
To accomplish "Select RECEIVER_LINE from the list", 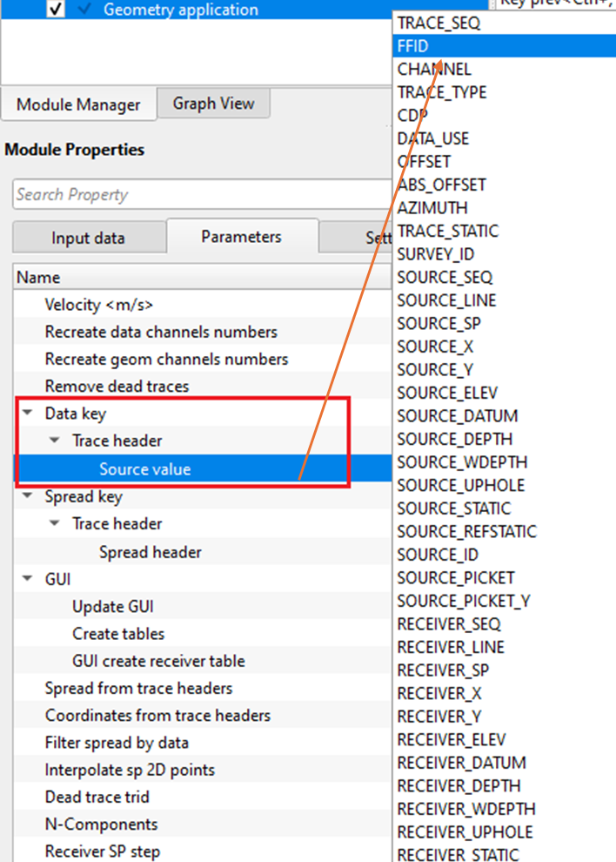I will pos(450,647).
